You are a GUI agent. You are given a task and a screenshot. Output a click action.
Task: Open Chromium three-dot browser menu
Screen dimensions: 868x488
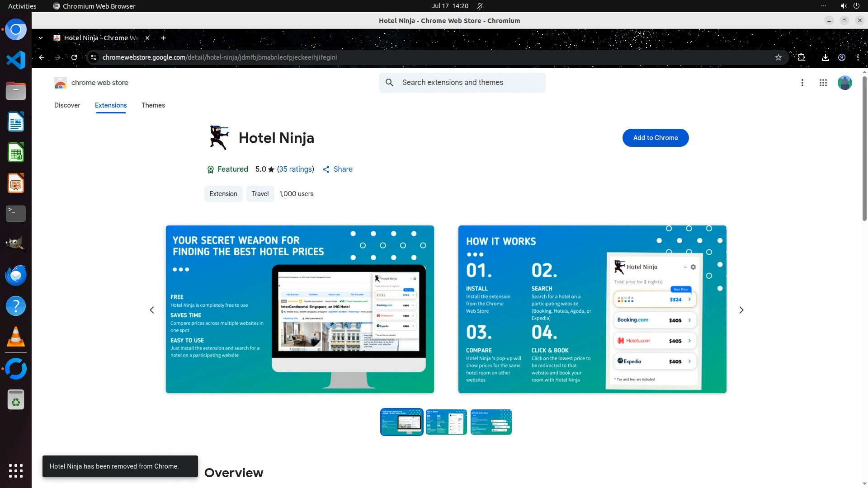[858, 57]
